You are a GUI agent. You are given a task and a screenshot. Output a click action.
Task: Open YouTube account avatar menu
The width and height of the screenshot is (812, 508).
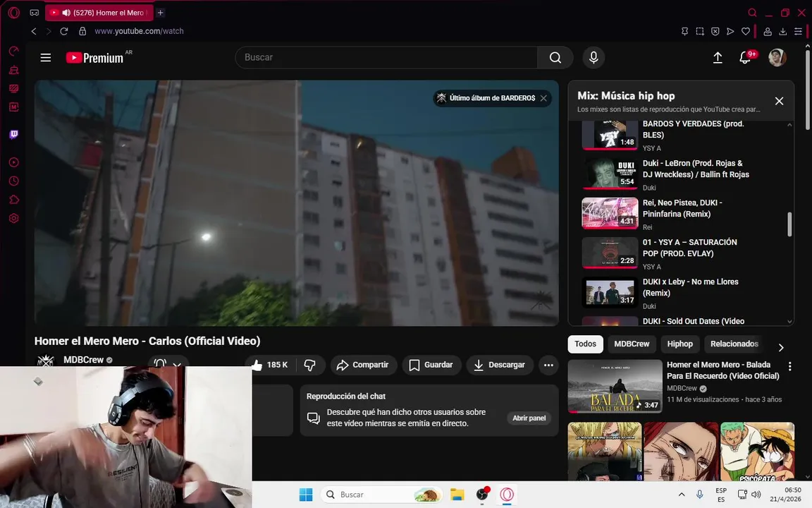(x=777, y=58)
